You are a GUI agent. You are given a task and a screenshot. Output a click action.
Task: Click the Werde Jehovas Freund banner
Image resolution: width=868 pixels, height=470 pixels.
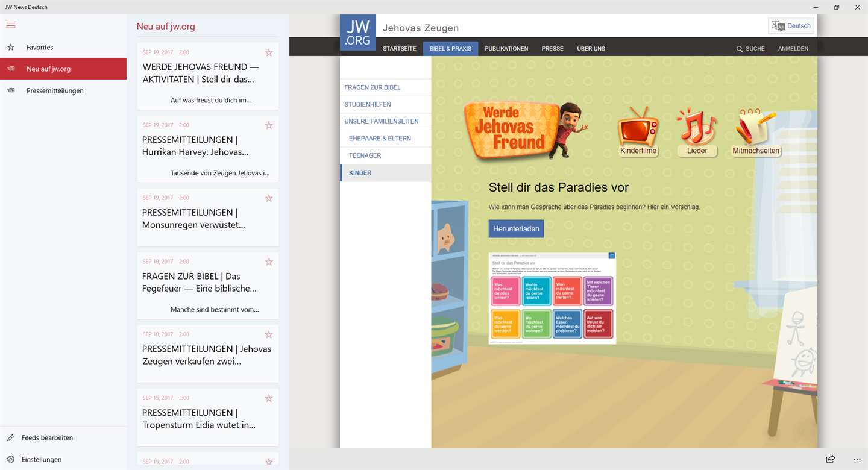[x=525, y=131]
